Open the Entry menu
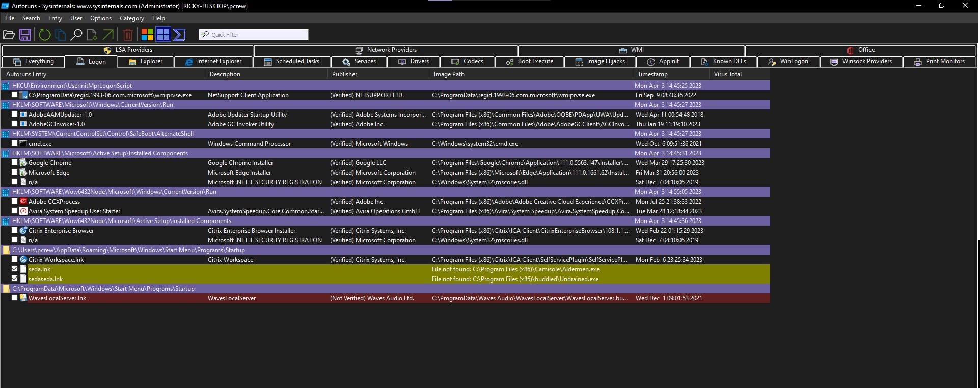Screen dimensions: 980x388 [55, 18]
